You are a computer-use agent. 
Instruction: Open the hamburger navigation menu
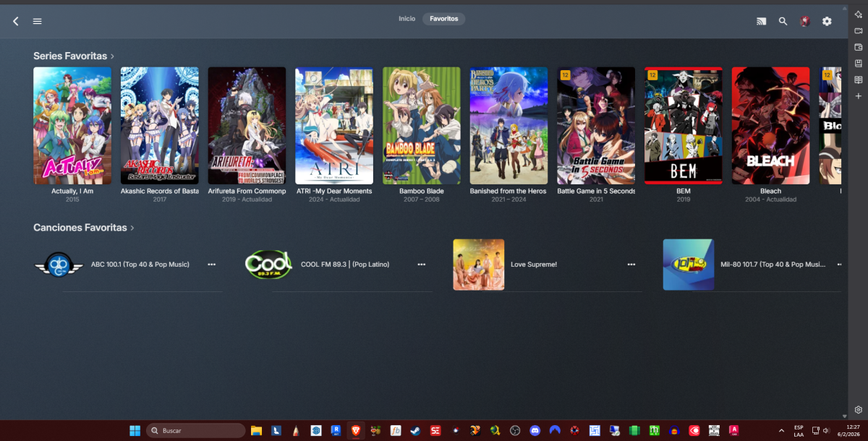point(38,21)
